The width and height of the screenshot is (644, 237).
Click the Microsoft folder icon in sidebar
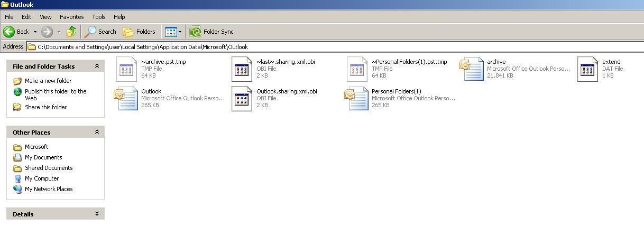click(17, 147)
